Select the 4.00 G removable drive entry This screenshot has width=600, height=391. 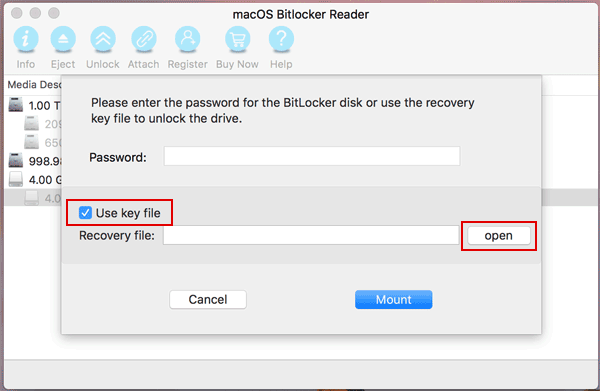34,179
